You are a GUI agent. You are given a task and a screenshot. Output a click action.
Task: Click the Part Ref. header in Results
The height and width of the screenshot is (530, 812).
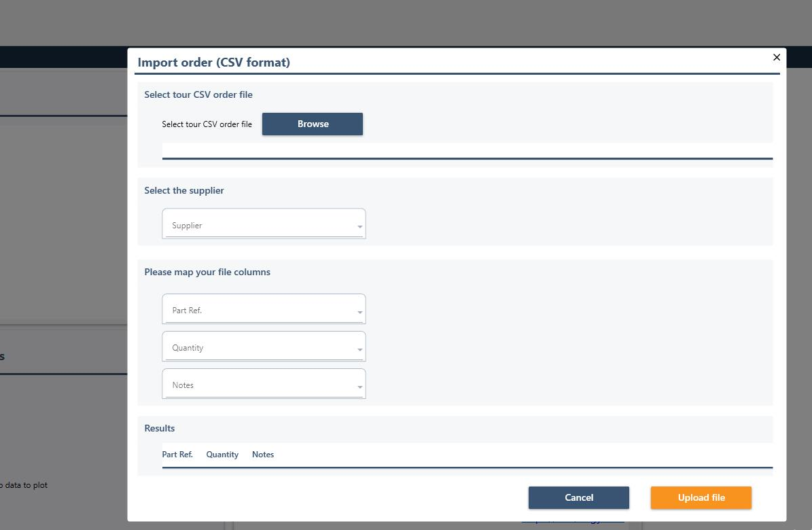click(177, 455)
